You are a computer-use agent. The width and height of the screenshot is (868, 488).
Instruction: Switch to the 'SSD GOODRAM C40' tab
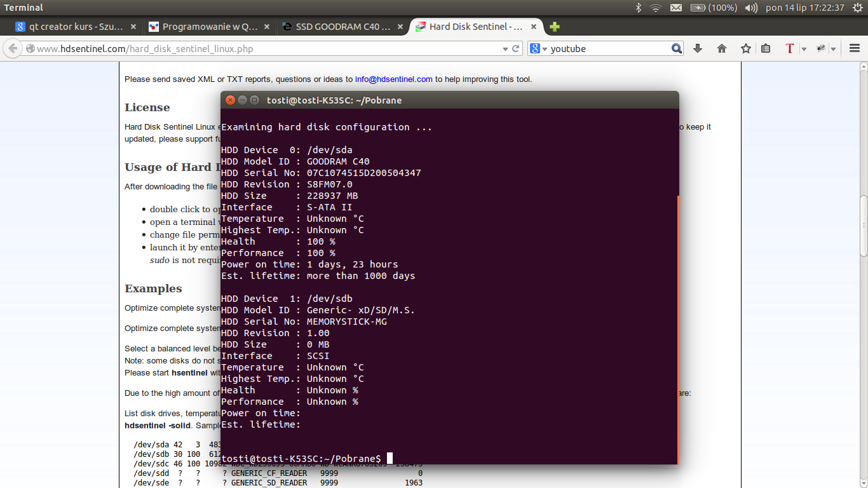pos(343,27)
